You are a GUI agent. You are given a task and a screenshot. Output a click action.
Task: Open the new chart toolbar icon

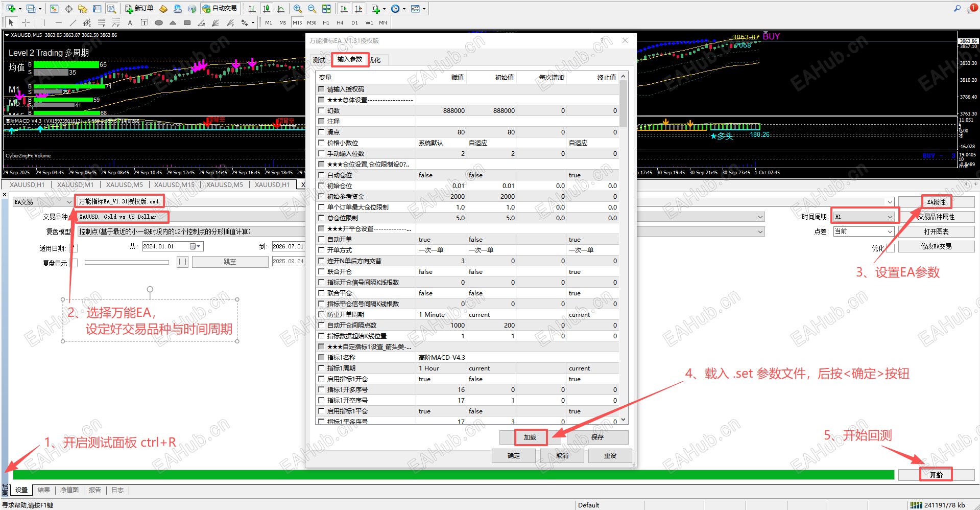point(11,9)
